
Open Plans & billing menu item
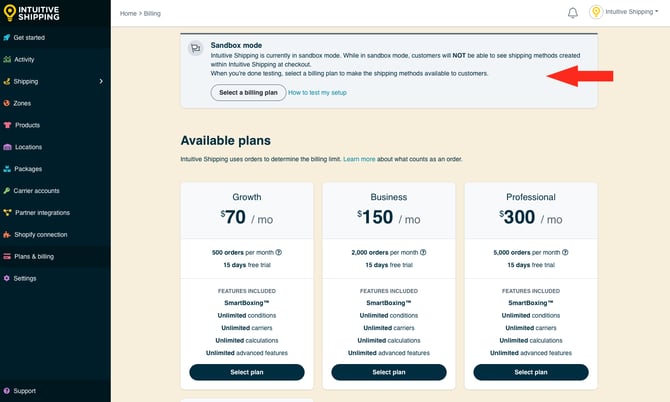34,256
